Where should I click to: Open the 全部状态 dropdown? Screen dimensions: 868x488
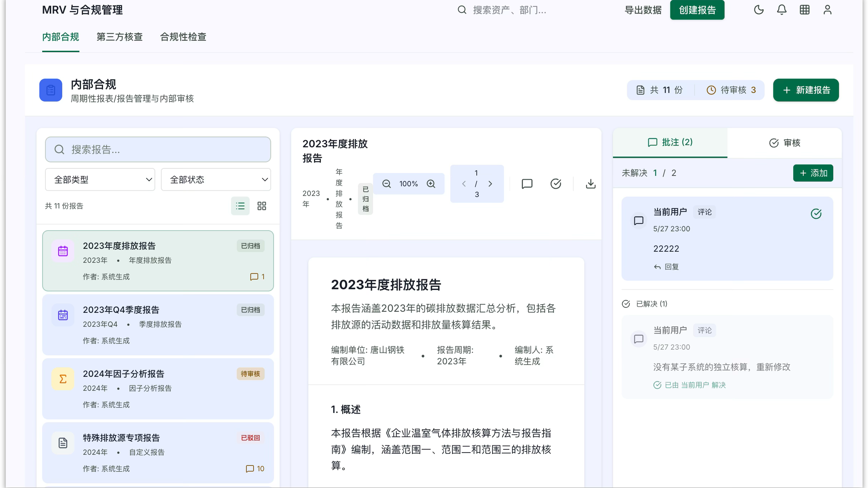pos(216,179)
